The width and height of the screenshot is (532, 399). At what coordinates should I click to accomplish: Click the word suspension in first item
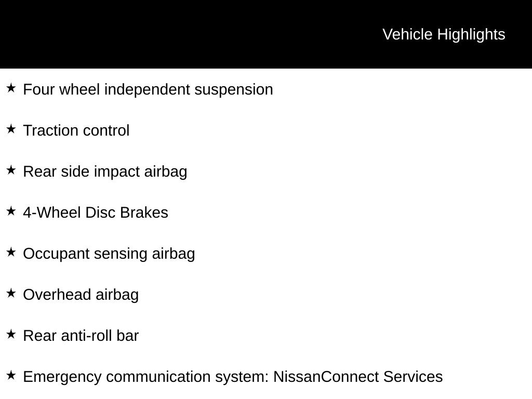[234, 90]
